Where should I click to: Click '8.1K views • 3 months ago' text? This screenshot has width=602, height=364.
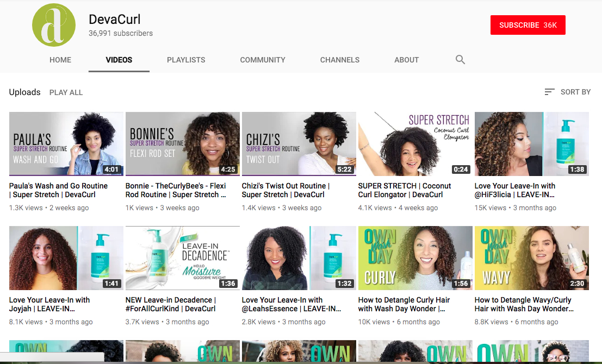tap(51, 322)
